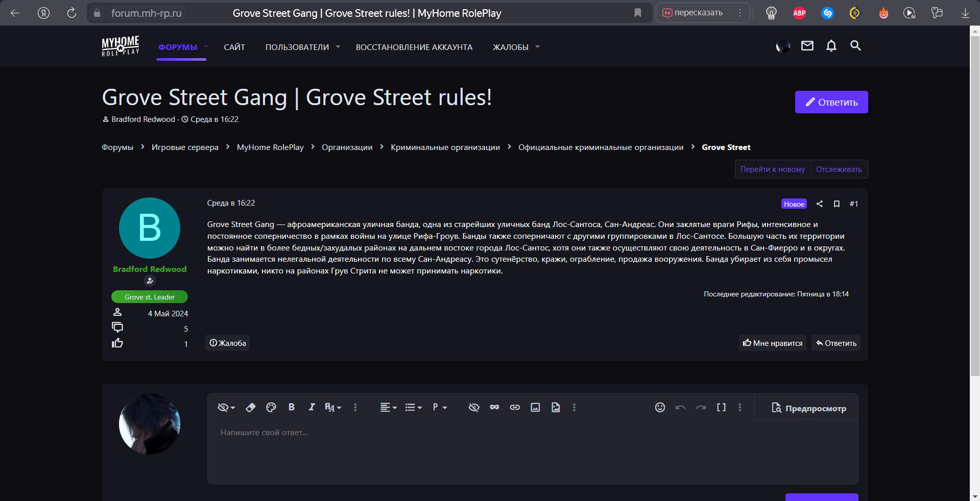Toggle italic formatting in editor
The height and width of the screenshot is (501, 980).
tap(312, 407)
